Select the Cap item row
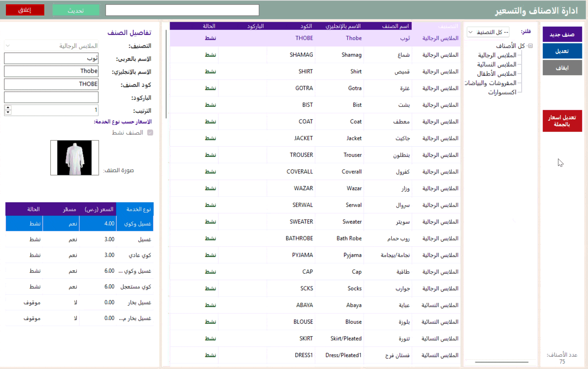Viewport: 588px width, 369px height. point(315,272)
